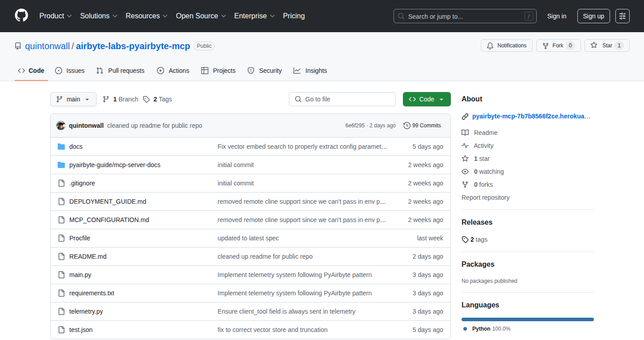The image size is (644, 340).
Task: Fork the repository
Action: [558, 46]
